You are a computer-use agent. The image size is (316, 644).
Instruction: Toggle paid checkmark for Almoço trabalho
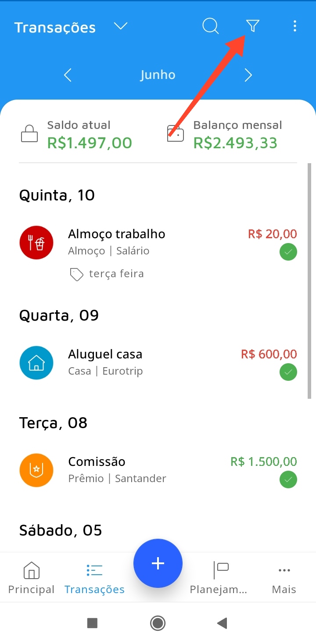click(288, 252)
